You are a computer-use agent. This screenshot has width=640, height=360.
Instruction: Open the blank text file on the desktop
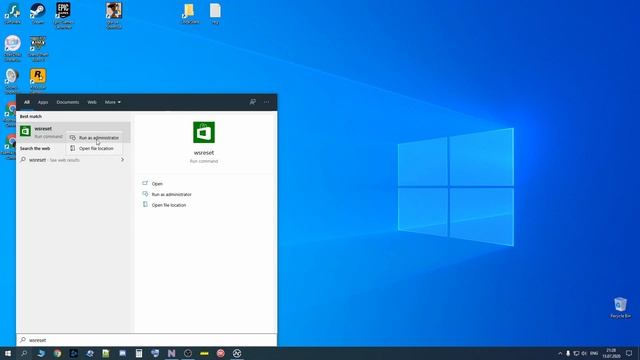215,13
